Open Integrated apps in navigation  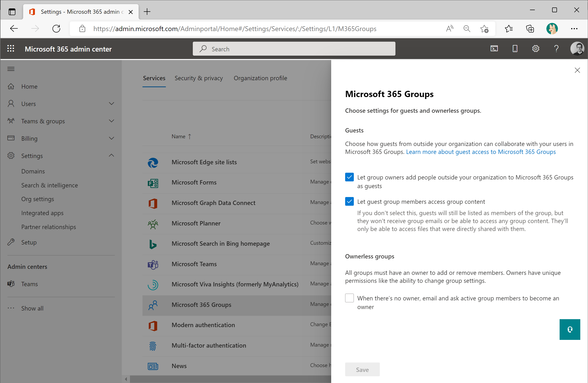(x=42, y=213)
